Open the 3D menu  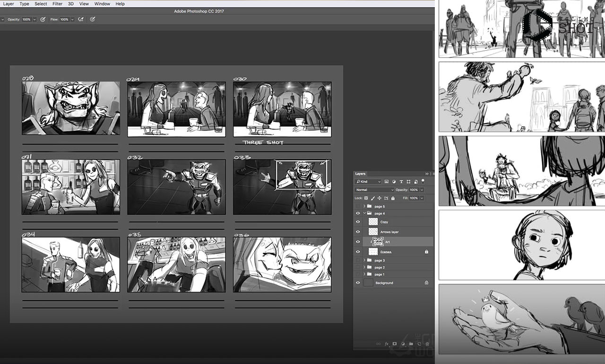[x=70, y=4]
